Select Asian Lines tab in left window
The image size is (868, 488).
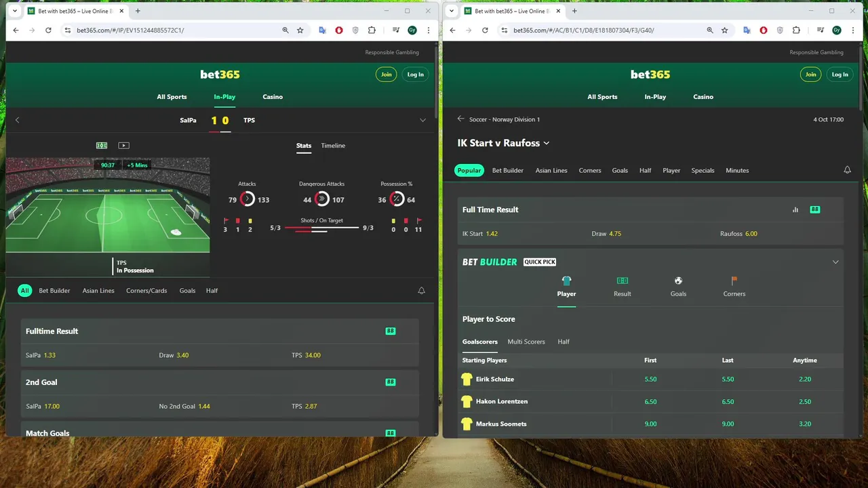point(98,291)
